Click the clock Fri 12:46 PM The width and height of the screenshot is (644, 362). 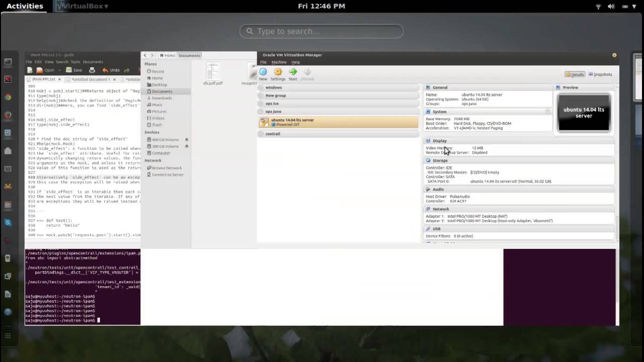click(321, 6)
